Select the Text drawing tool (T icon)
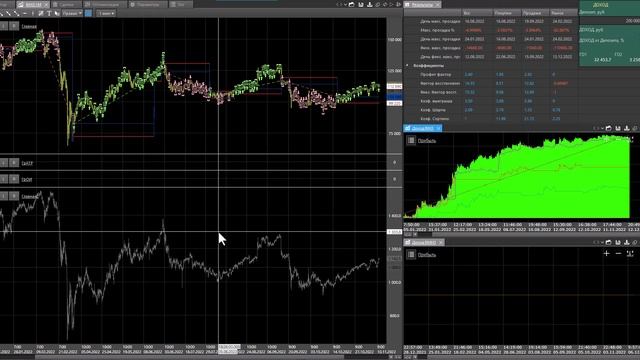This screenshot has width=640, height=360. click(x=49, y=13)
